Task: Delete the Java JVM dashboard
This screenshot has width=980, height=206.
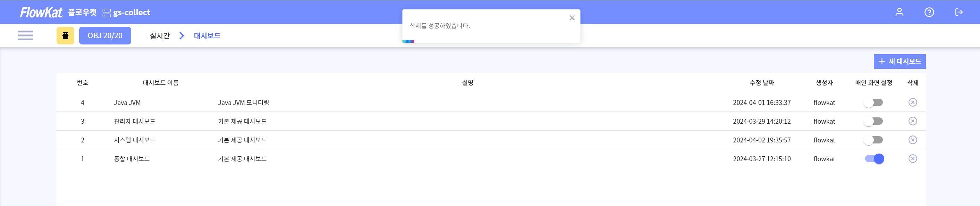Action: tap(912, 102)
